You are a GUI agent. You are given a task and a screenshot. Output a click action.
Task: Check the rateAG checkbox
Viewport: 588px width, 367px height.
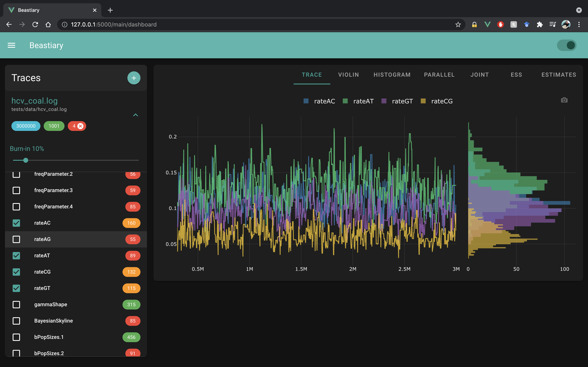(x=16, y=239)
